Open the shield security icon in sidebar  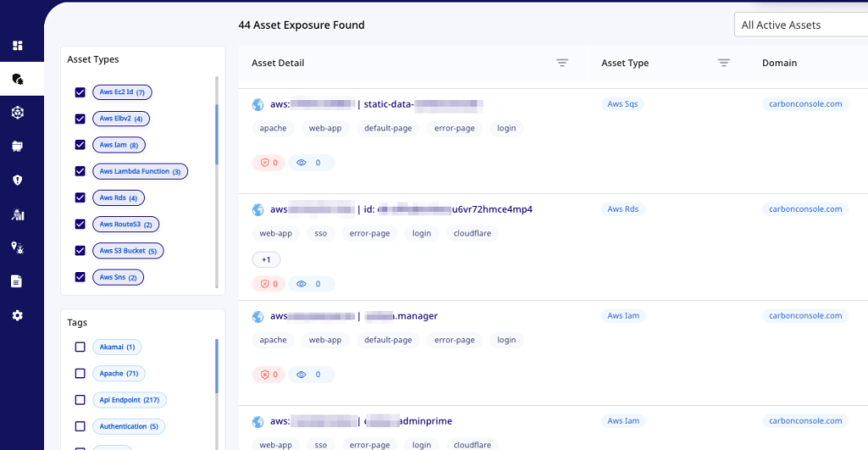(x=17, y=180)
